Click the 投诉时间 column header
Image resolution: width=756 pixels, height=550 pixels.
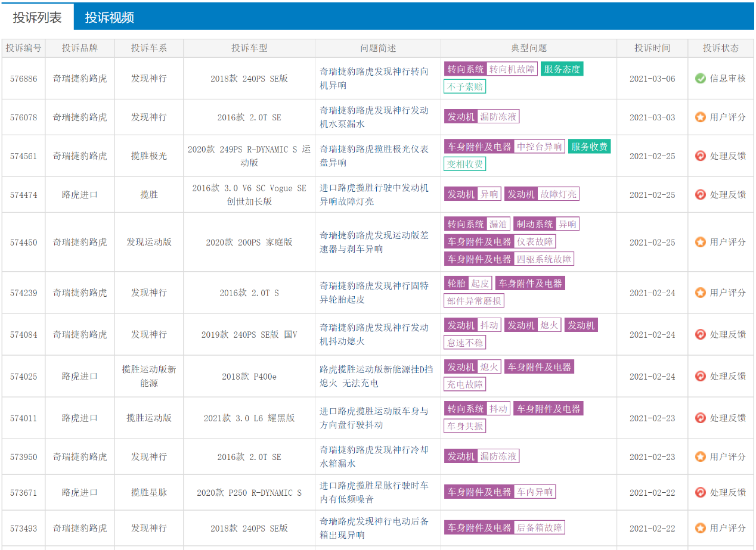click(652, 48)
